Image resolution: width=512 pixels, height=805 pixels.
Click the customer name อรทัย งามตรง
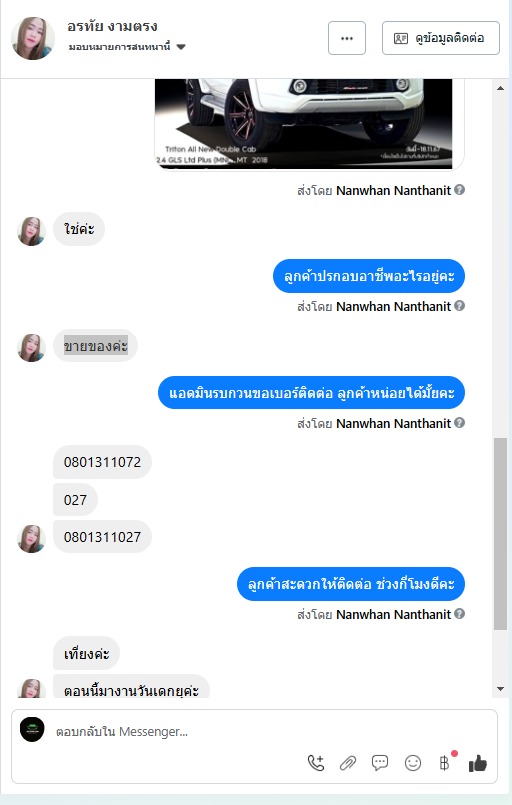pyautogui.click(x=112, y=26)
